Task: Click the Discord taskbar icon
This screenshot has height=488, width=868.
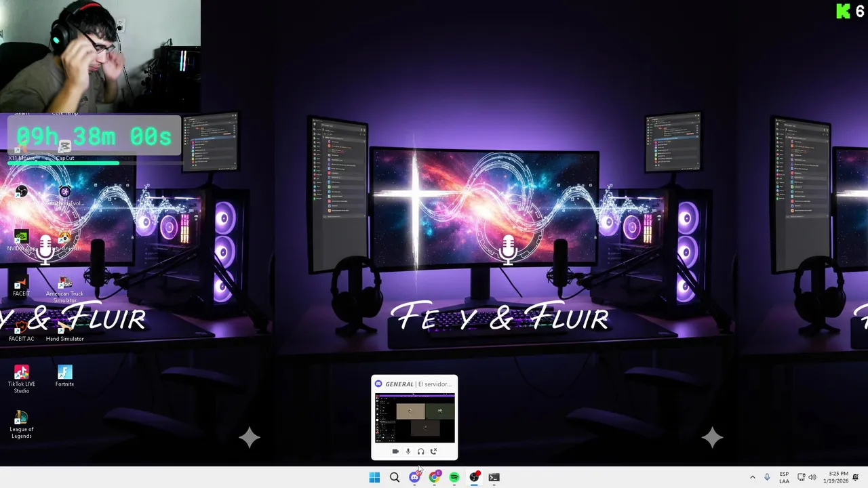Action: pyautogui.click(x=414, y=477)
